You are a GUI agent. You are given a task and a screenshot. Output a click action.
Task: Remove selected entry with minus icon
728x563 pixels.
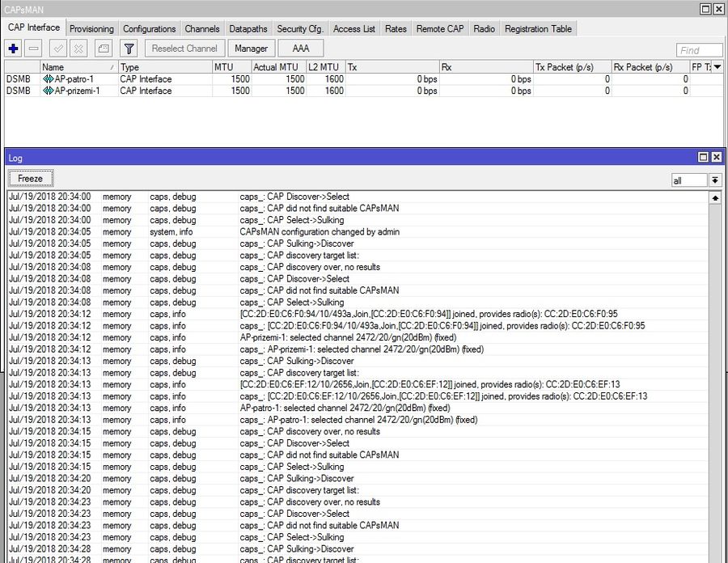pos(34,49)
